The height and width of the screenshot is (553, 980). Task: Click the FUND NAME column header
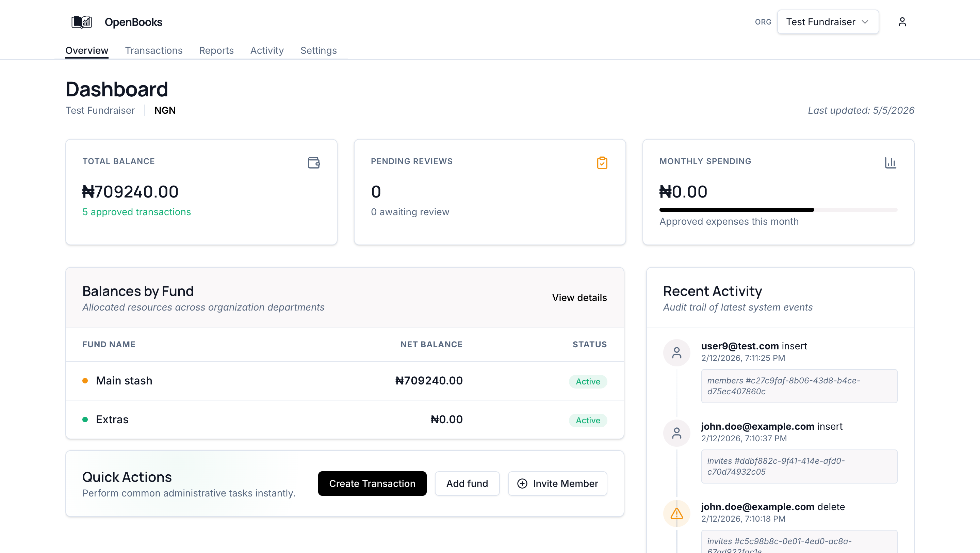(x=109, y=345)
